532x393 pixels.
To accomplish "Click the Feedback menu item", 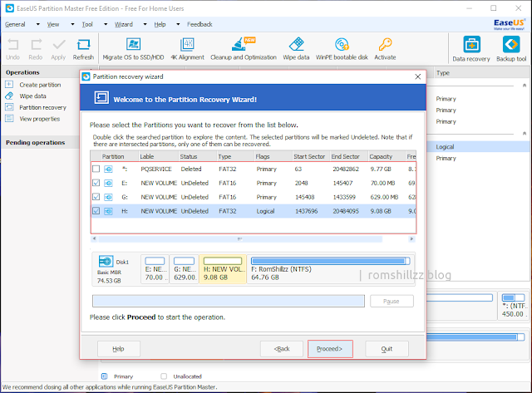I will 199,24.
